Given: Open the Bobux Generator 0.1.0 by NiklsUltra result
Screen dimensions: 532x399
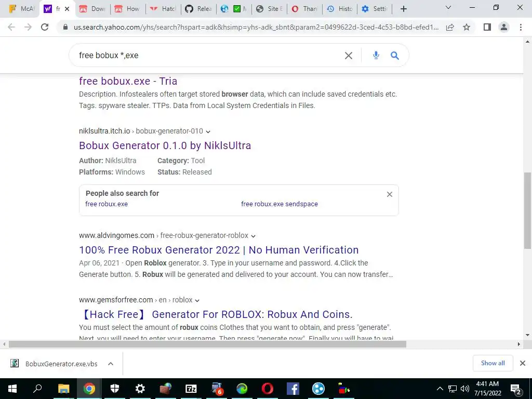Looking at the screenshot, I should pos(165,145).
